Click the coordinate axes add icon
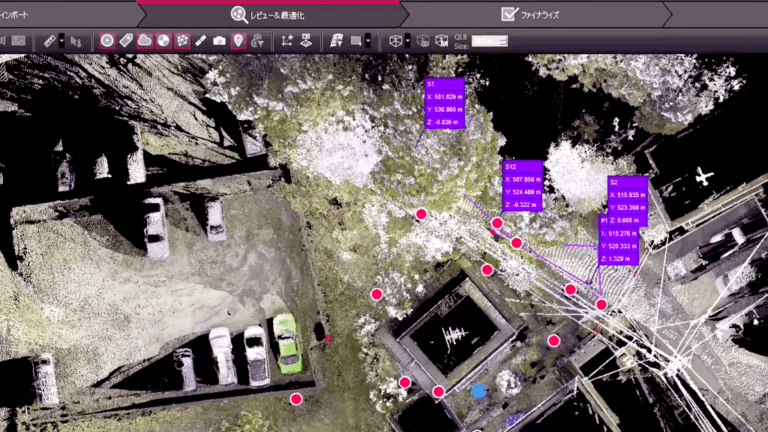 pyautogui.click(x=287, y=41)
